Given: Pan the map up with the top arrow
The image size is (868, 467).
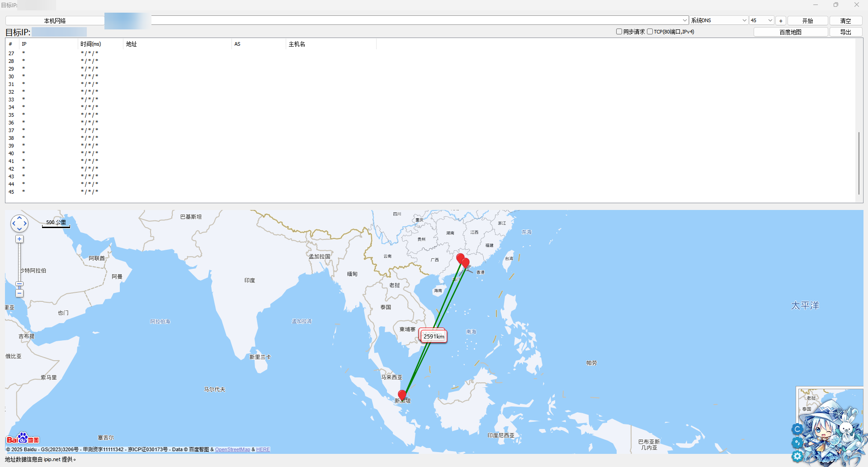Looking at the screenshot, I should point(19,218).
